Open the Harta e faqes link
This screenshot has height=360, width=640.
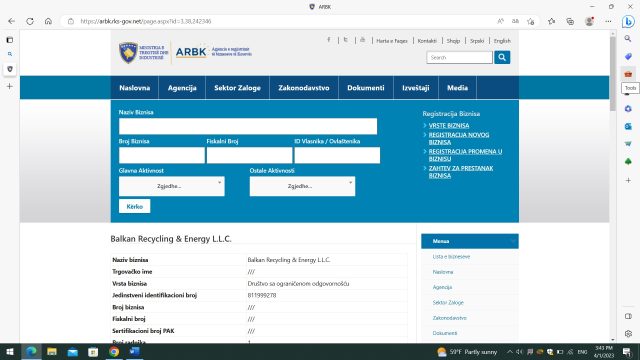[x=392, y=41]
